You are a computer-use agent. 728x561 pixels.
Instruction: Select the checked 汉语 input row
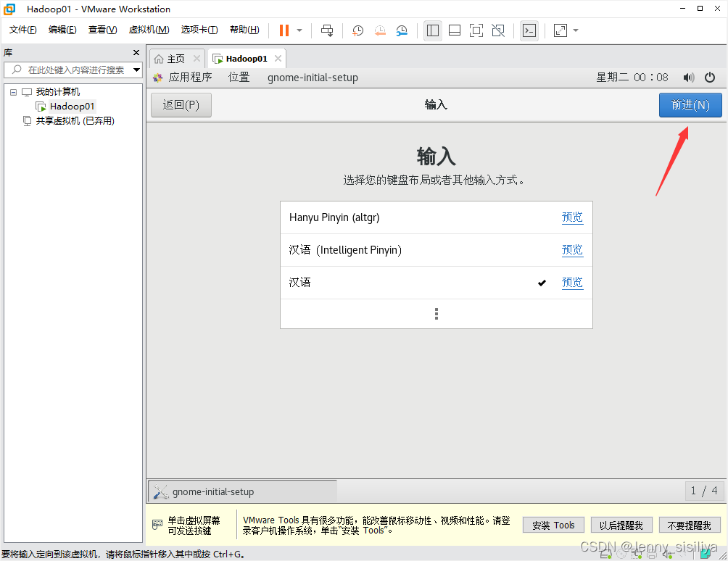(436, 283)
